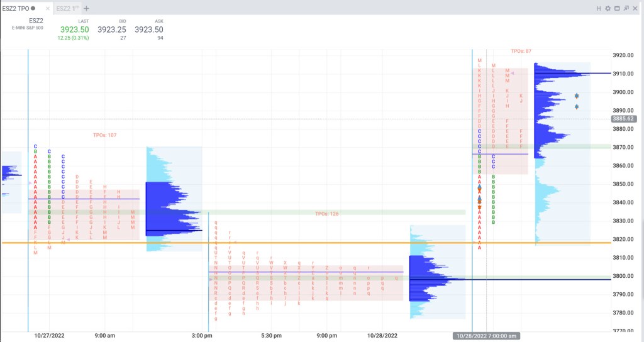644x342 pixels.
Task: Click the TPOs: 107 label
Action: tap(104, 135)
